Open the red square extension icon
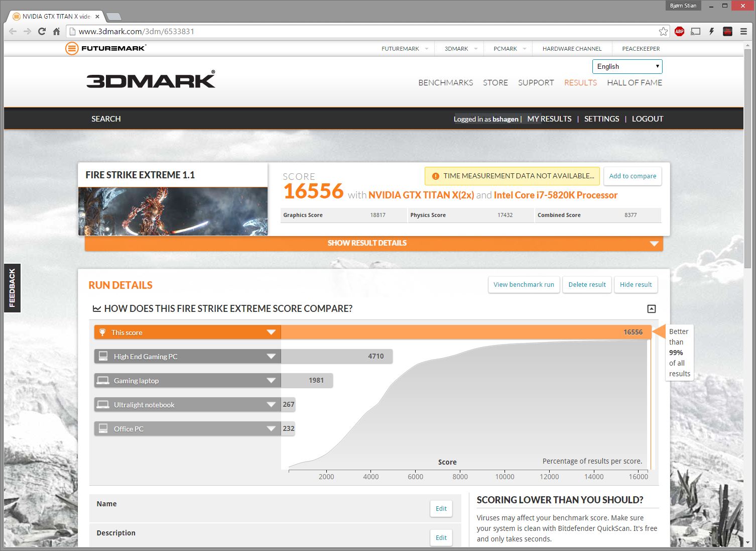Screen dimensions: 756x551 tap(727, 31)
